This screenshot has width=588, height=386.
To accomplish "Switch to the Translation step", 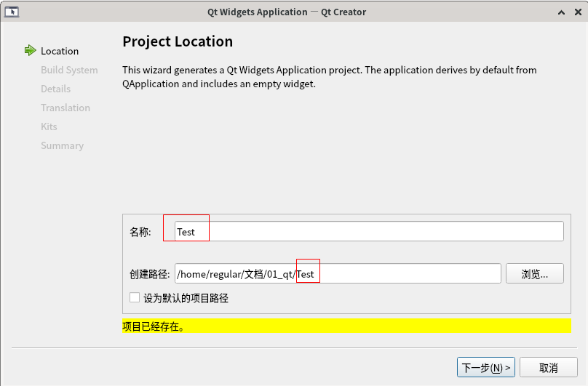I will pos(65,108).
